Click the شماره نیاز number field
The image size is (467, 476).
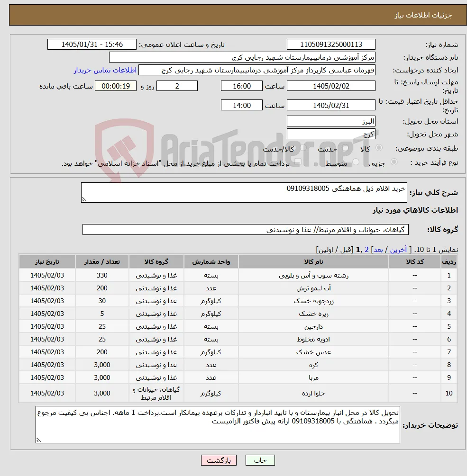(x=331, y=45)
